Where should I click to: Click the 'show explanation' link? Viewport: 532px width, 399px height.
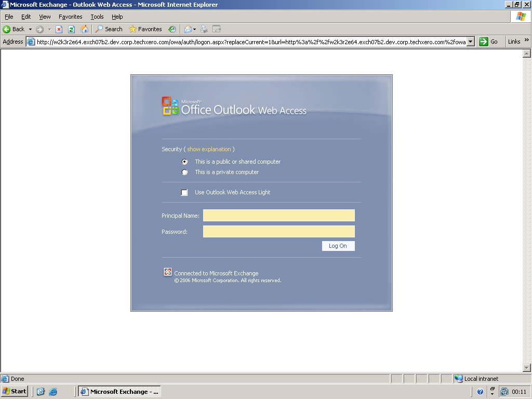pos(209,149)
